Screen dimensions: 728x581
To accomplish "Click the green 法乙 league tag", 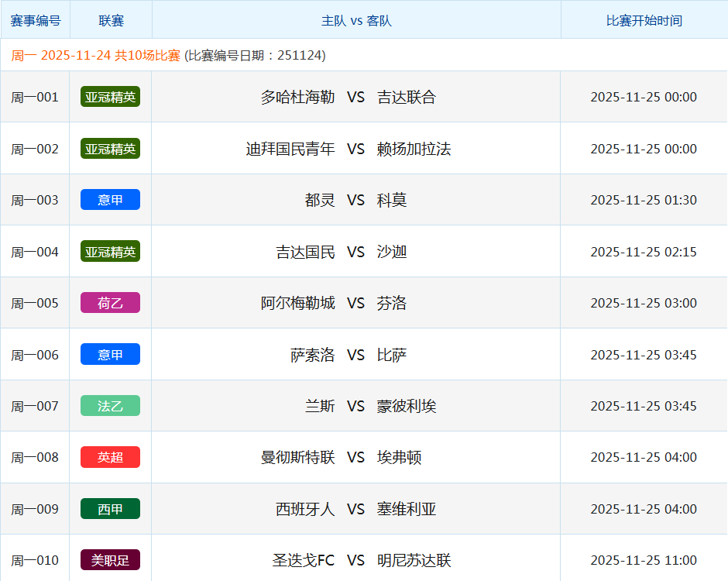I will 110,406.
